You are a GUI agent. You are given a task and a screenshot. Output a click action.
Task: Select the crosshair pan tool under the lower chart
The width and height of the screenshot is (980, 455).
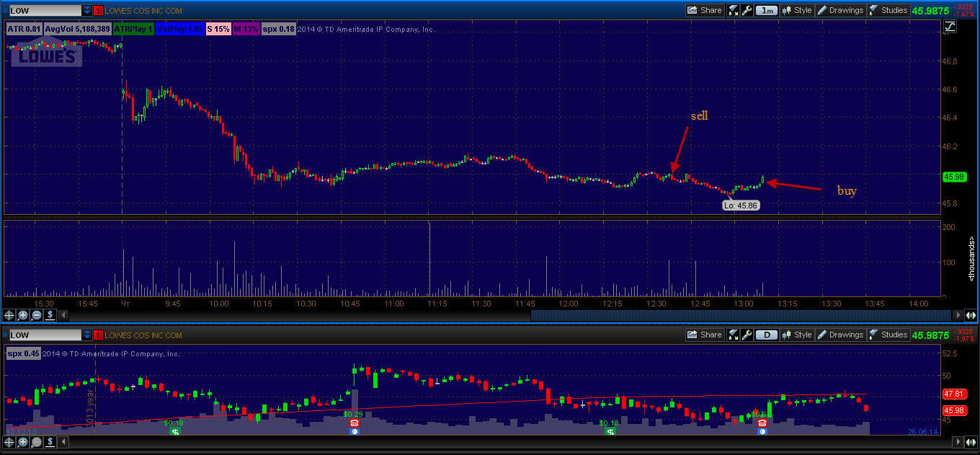9,442
